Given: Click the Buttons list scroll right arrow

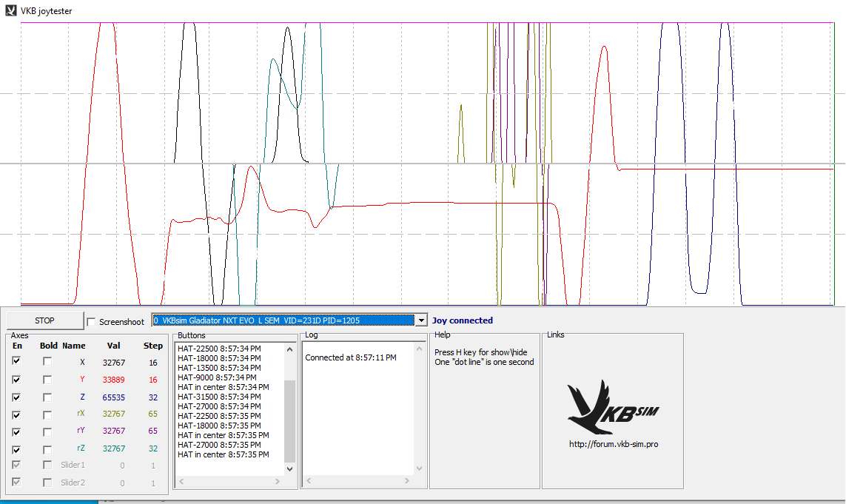Looking at the screenshot, I should 278,481.
